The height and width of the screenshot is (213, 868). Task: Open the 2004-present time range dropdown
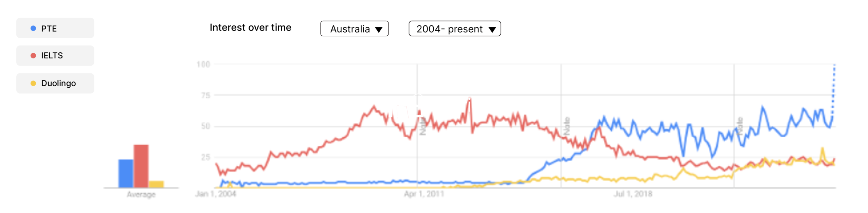click(454, 29)
